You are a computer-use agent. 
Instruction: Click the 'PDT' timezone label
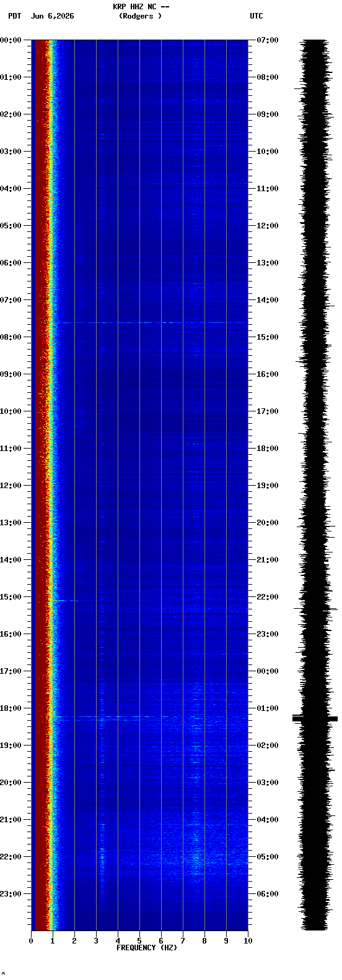pos(14,16)
